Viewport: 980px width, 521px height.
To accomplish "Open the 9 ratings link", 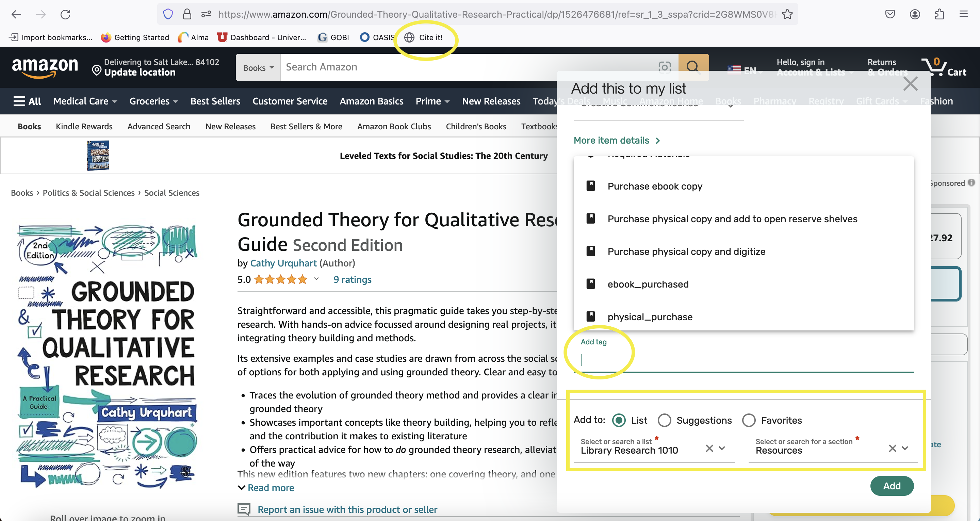I will click(352, 279).
